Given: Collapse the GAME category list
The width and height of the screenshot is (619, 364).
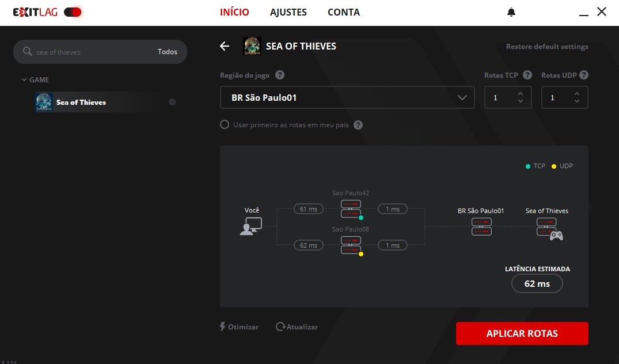Looking at the screenshot, I should (x=24, y=80).
